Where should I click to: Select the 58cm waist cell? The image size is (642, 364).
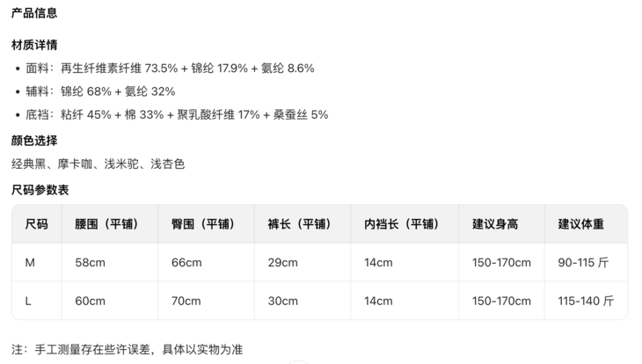point(90,263)
